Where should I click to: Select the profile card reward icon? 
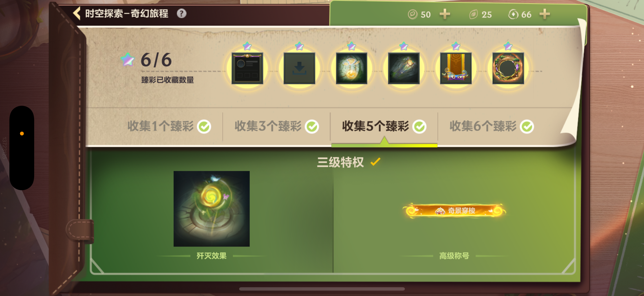point(247,68)
